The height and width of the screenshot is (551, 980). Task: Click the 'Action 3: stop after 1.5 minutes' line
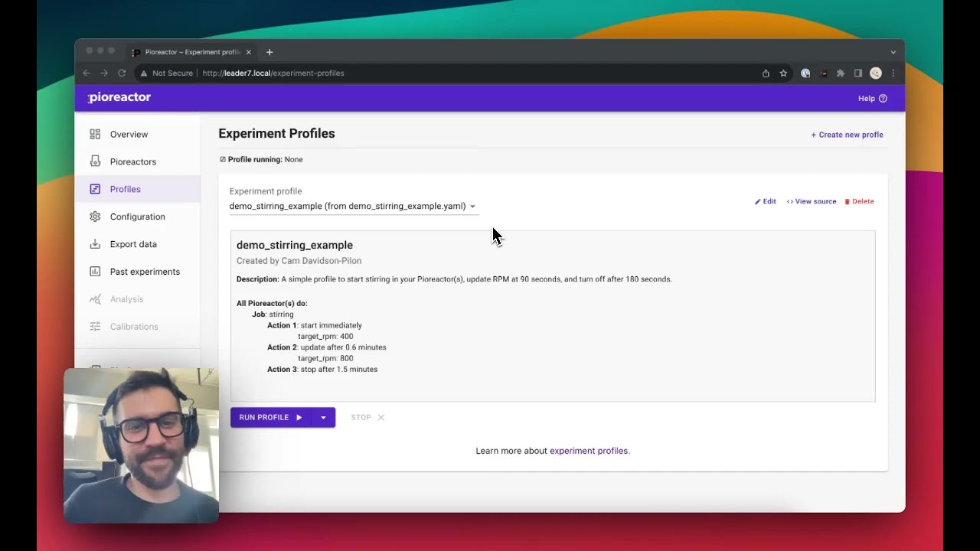322,370
